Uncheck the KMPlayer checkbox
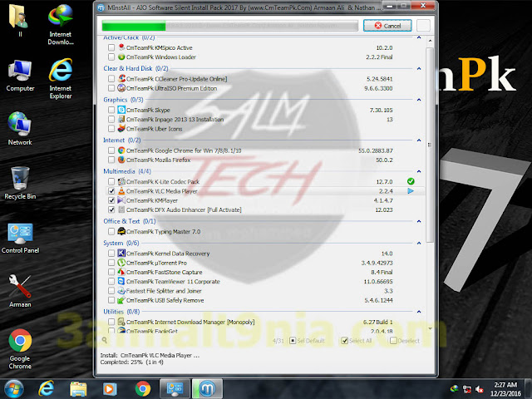The height and width of the screenshot is (399, 532). coord(111,200)
